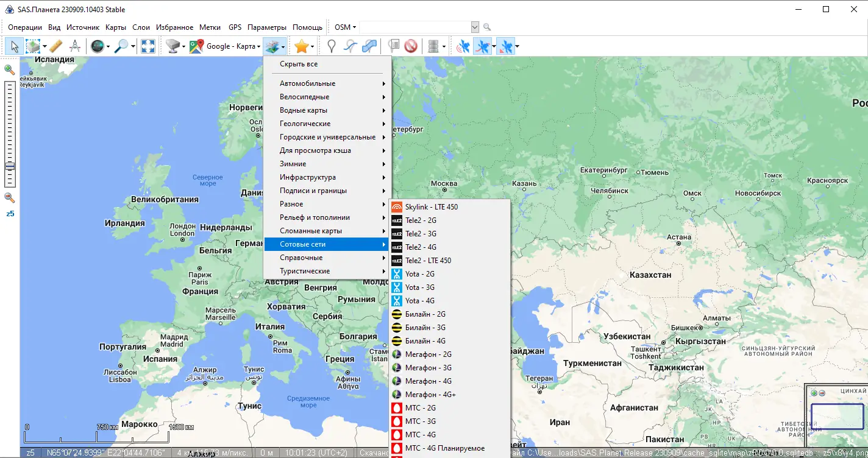Open the Помощь menu
The image size is (868, 458).
(308, 27)
